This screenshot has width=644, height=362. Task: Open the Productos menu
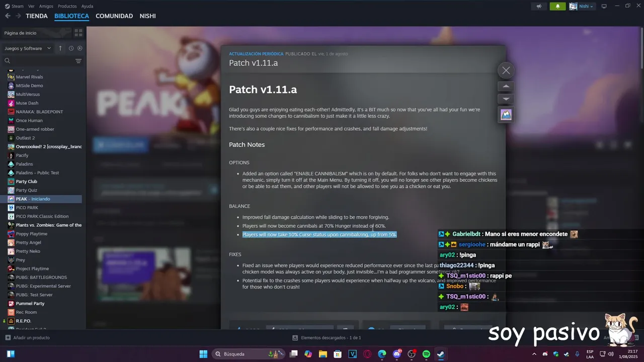[67, 6]
